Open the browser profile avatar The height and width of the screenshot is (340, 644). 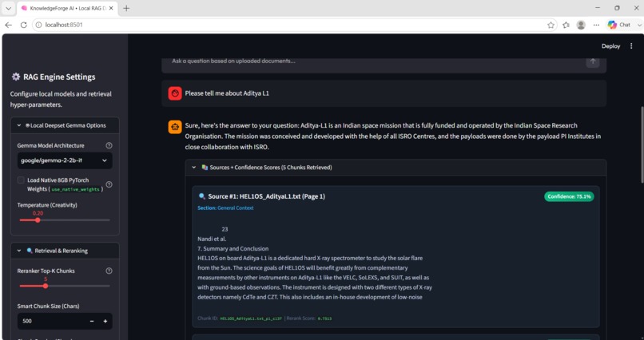pos(581,25)
